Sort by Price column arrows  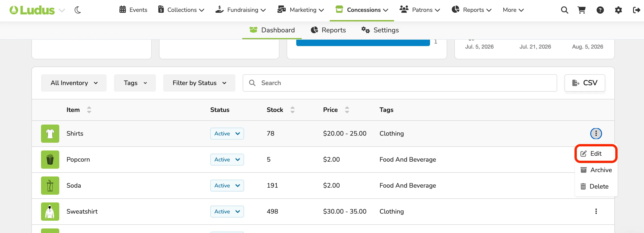[x=347, y=110]
